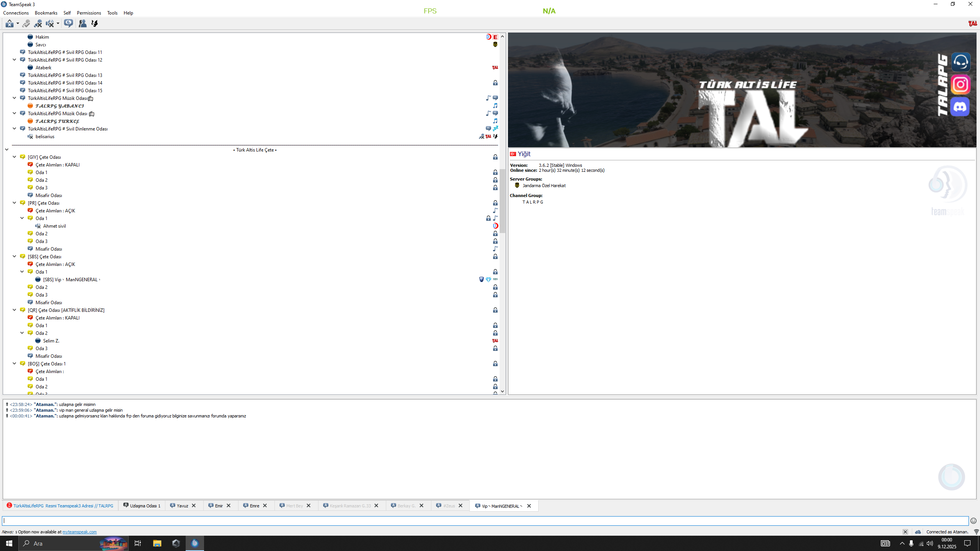Close the #Zeus chat tab
The height and width of the screenshot is (551, 980).
click(x=461, y=506)
